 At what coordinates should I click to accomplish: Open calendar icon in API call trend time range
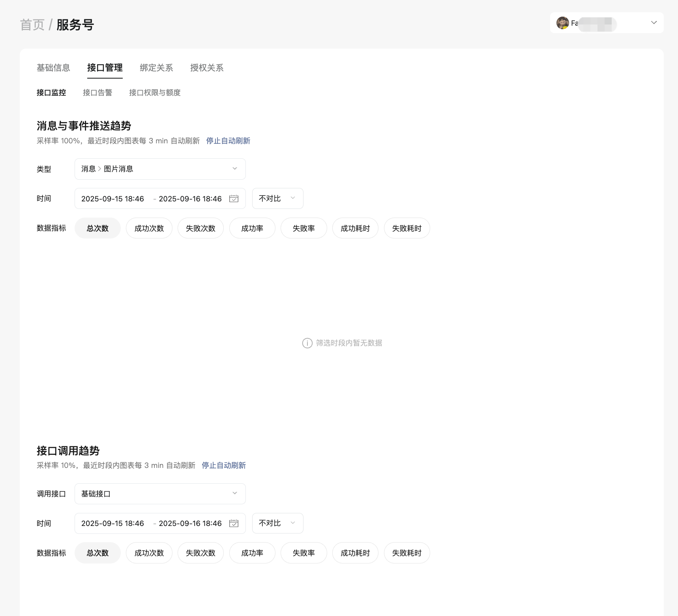coord(234,523)
